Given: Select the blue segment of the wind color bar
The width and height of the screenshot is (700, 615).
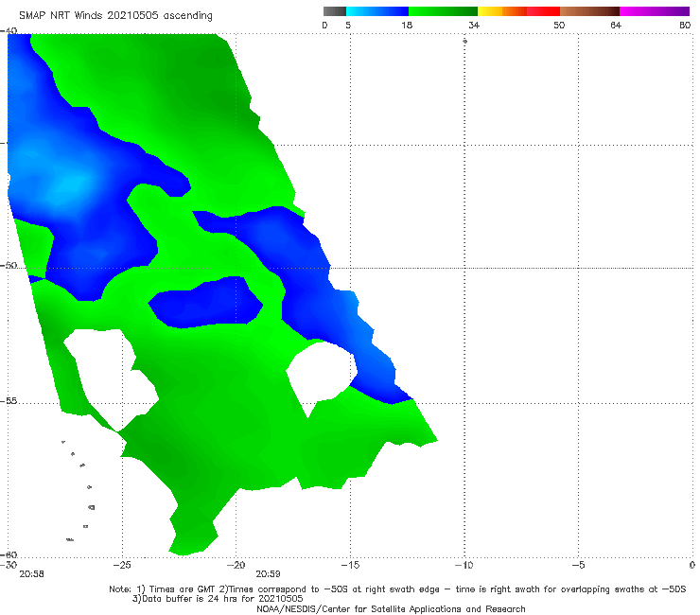Looking at the screenshot, I should click(x=377, y=11).
